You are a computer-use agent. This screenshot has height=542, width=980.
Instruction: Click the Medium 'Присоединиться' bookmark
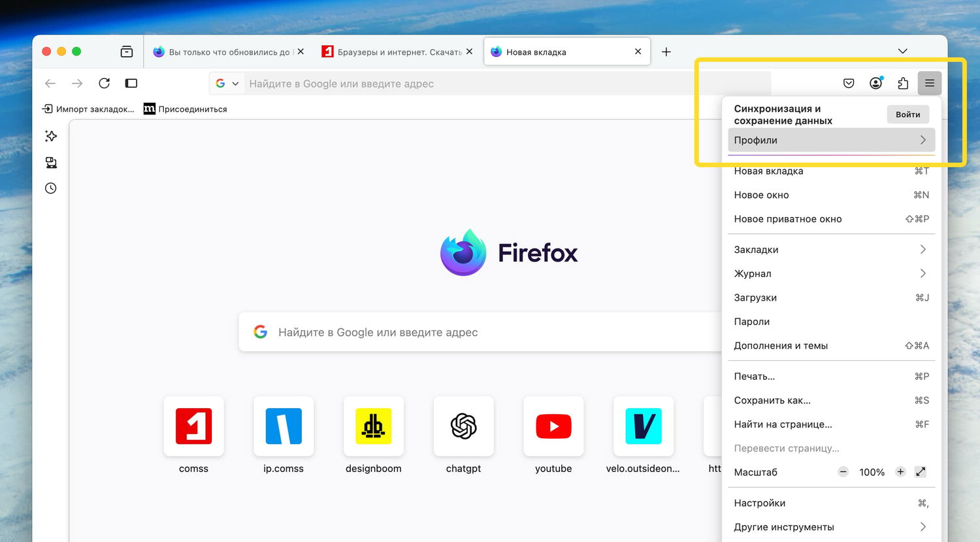[x=186, y=109]
